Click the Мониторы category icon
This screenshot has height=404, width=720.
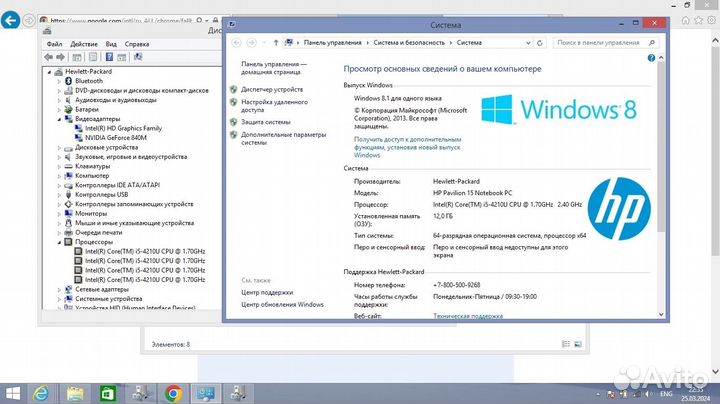[x=68, y=213]
